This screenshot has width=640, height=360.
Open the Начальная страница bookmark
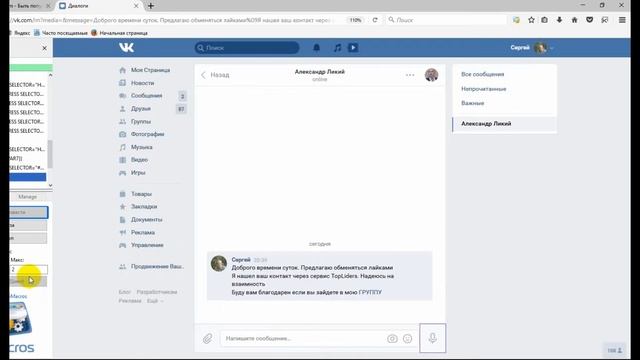click(119, 33)
